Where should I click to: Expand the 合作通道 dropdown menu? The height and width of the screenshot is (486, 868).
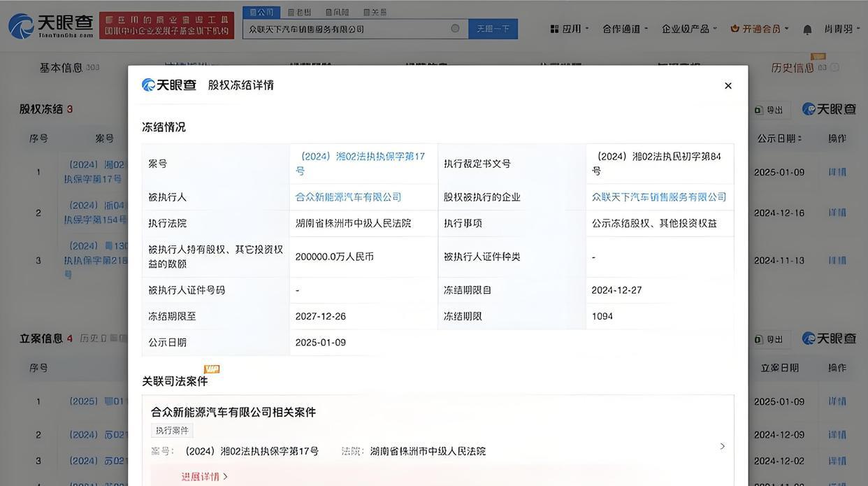click(625, 29)
